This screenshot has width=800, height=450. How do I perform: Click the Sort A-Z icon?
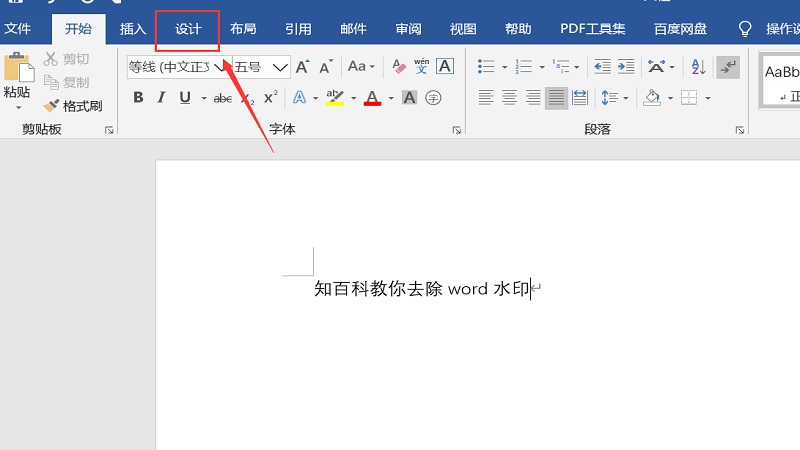(x=699, y=67)
